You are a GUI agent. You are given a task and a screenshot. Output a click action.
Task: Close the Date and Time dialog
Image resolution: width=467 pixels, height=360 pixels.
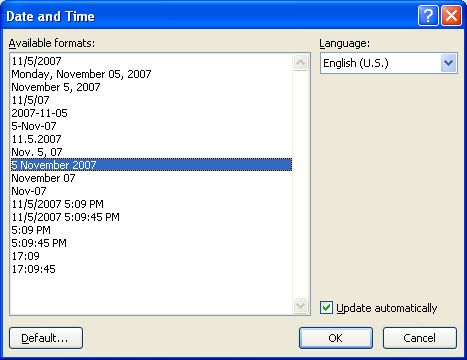click(x=452, y=16)
